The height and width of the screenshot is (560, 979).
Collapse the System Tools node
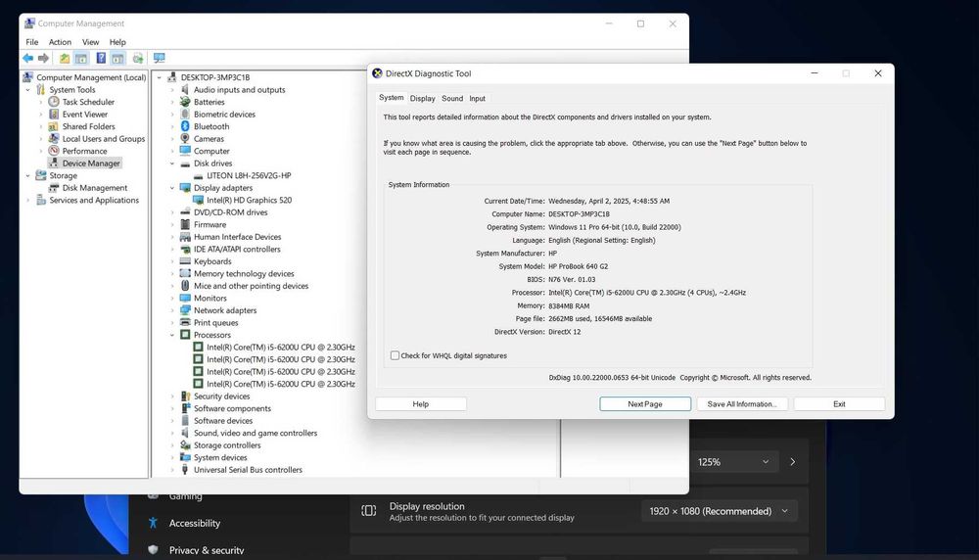click(x=28, y=90)
